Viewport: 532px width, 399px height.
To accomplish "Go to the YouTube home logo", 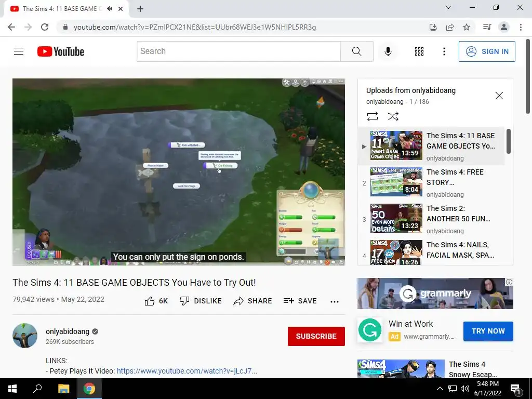I will pos(61,51).
